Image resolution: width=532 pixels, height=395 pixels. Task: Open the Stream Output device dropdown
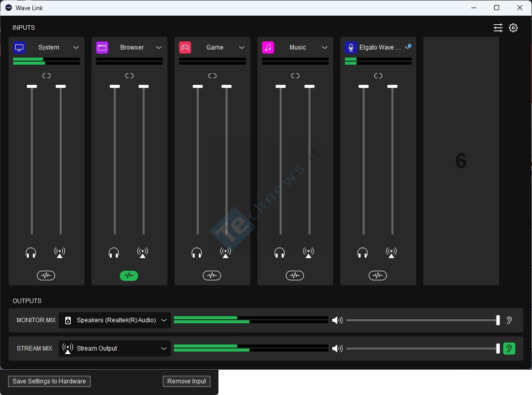[x=115, y=349]
